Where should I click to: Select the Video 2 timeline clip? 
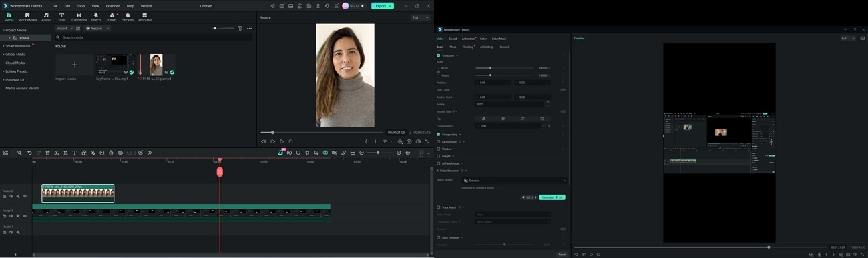(x=77, y=193)
